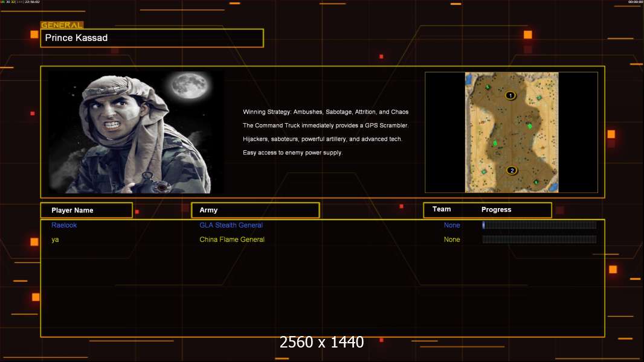Click the Prince Kassad name field
This screenshot has height=362, width=644.
[152, 38]
